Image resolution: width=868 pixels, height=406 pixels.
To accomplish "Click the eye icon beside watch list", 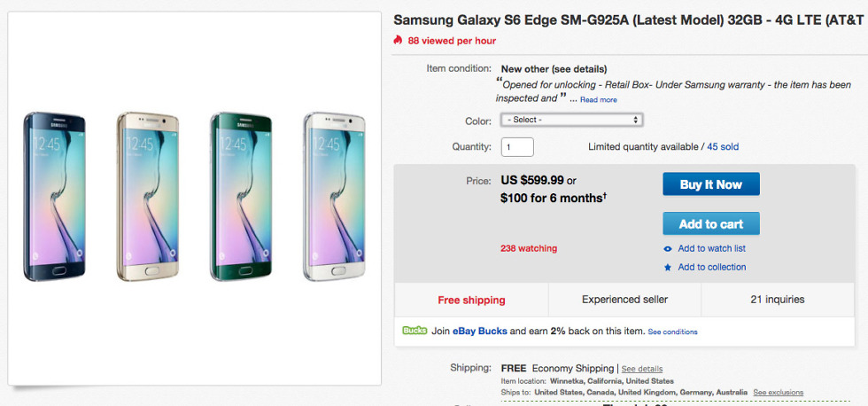I will 668,249.
